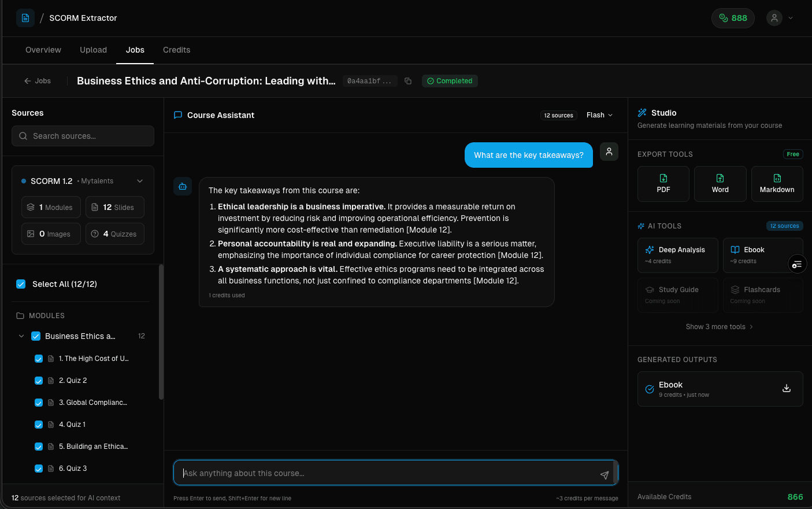Export the course as Markdown
Viewport: 812px width, 509px height.
[777, 184]
